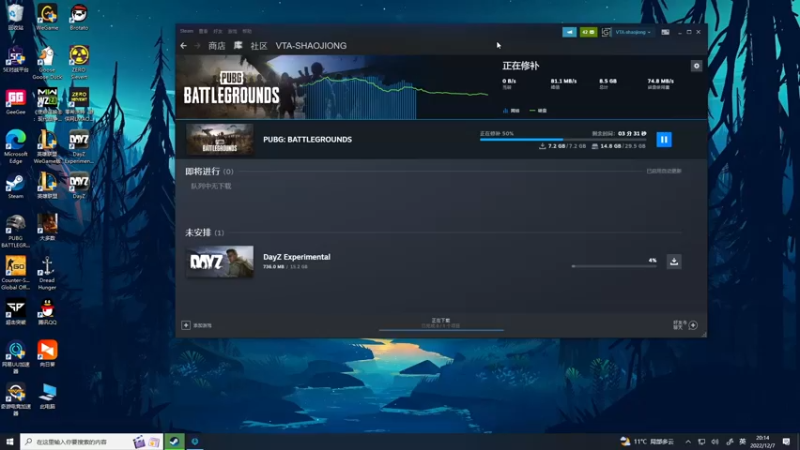
Task: Open the 社区 (Community) tab
Action: (x=259, y=46)
